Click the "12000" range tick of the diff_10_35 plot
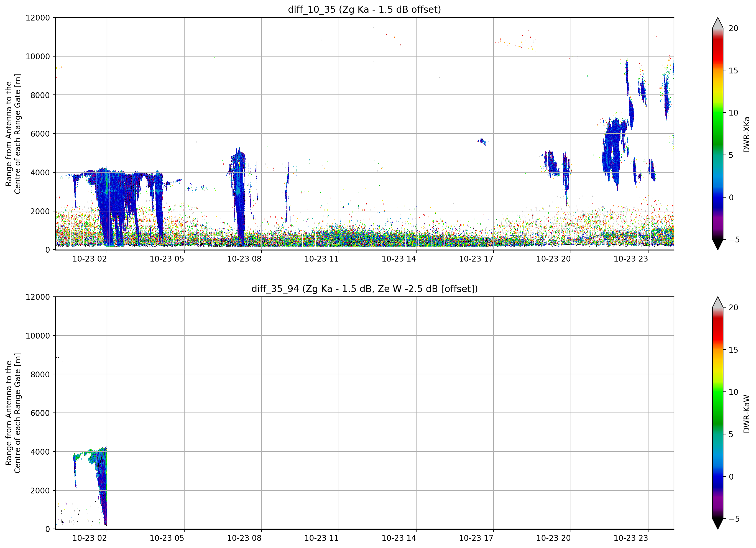Screen dimensions: 756x548 click(x=38, y=18)
